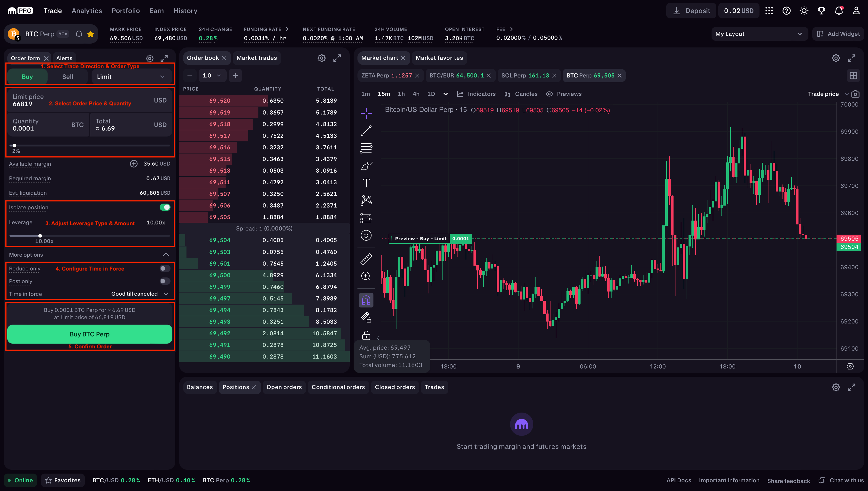Expand the Order book panel fullscreen

337,58
